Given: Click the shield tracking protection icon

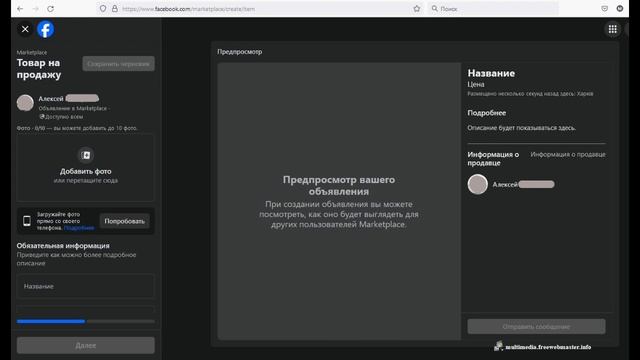Looking at the screenshot, I should [103, 9].
